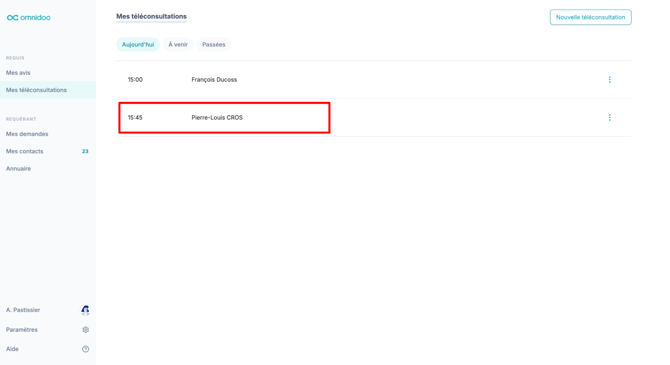
Task: Select patient name Pierre-Louis CROS
Action: click(217, 118)
